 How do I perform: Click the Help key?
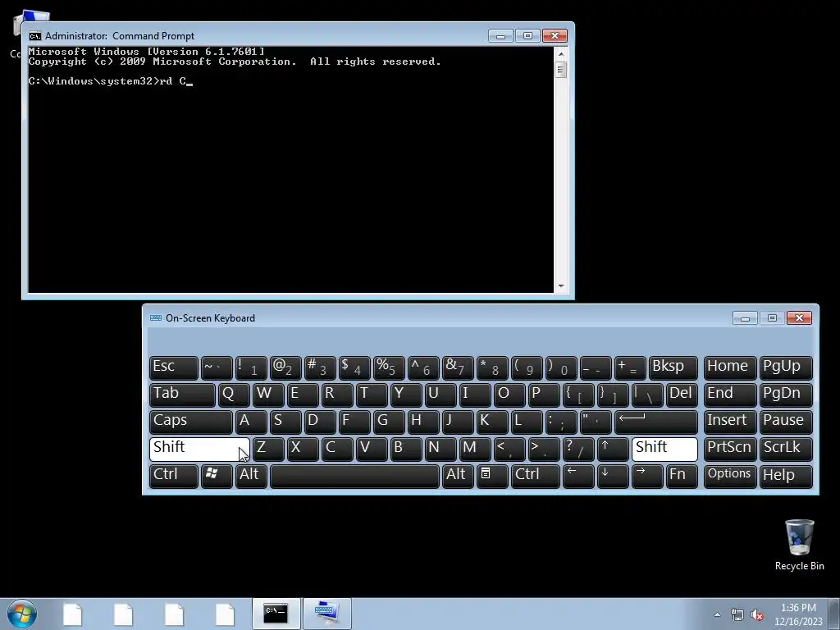coord(786,476)
